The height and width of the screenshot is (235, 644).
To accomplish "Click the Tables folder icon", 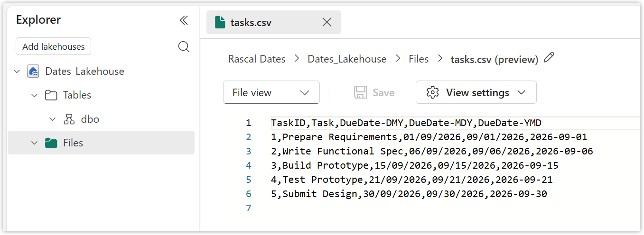I will click(x=51, y=95).
